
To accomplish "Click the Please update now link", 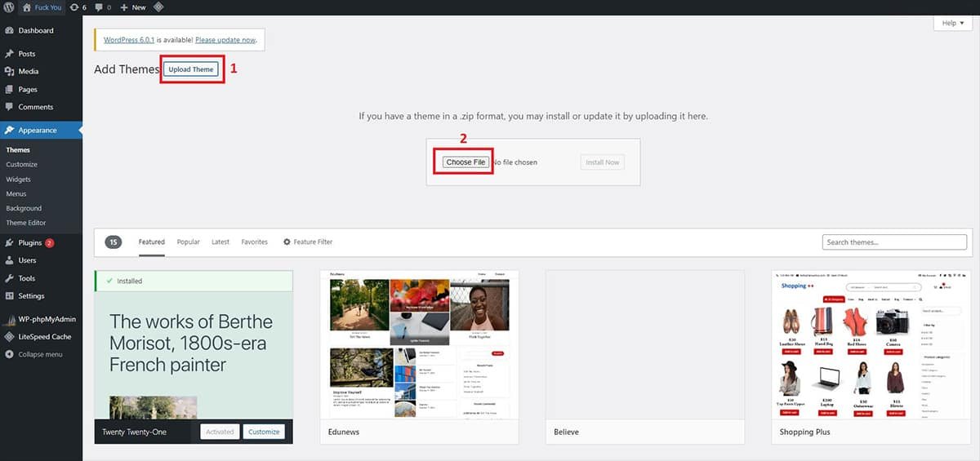I will tap(225, 40).
